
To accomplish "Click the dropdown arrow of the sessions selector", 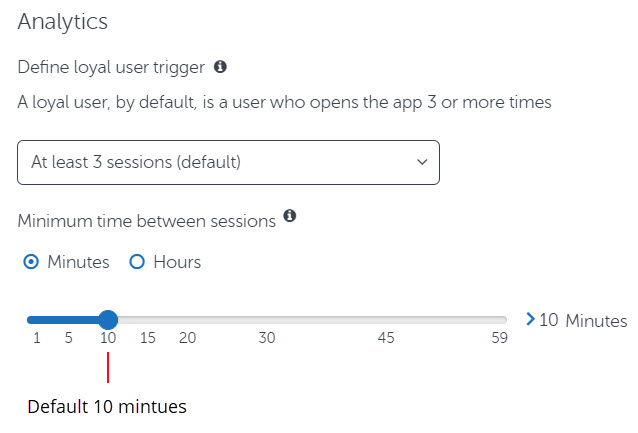I will click(422, 162).
